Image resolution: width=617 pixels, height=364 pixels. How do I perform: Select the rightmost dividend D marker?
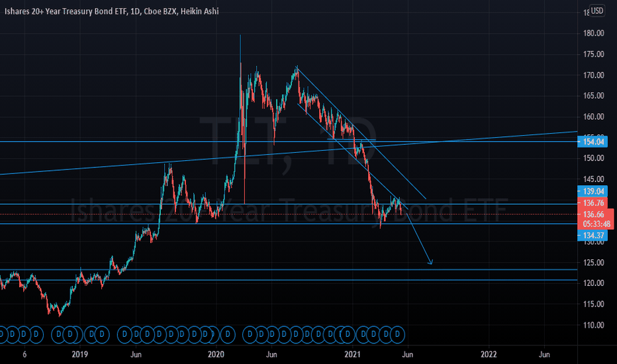397,335
